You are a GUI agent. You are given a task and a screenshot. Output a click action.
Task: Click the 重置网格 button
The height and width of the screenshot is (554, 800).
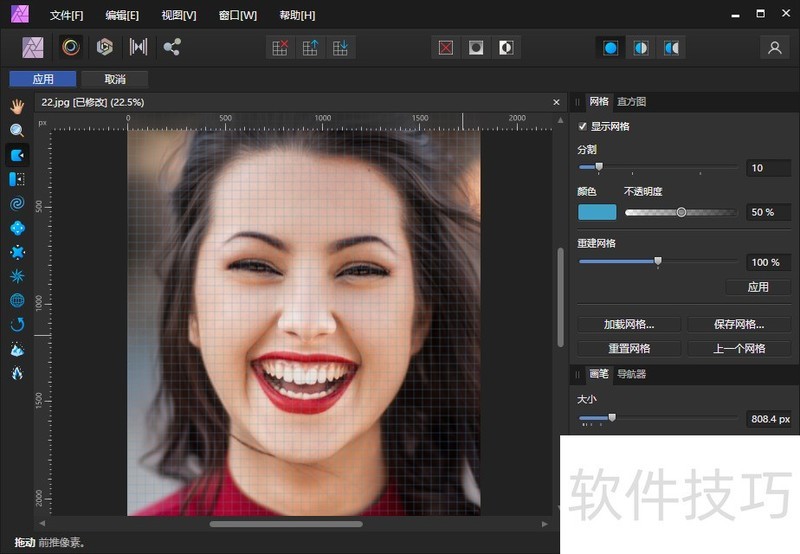click(x=629, y=348)
